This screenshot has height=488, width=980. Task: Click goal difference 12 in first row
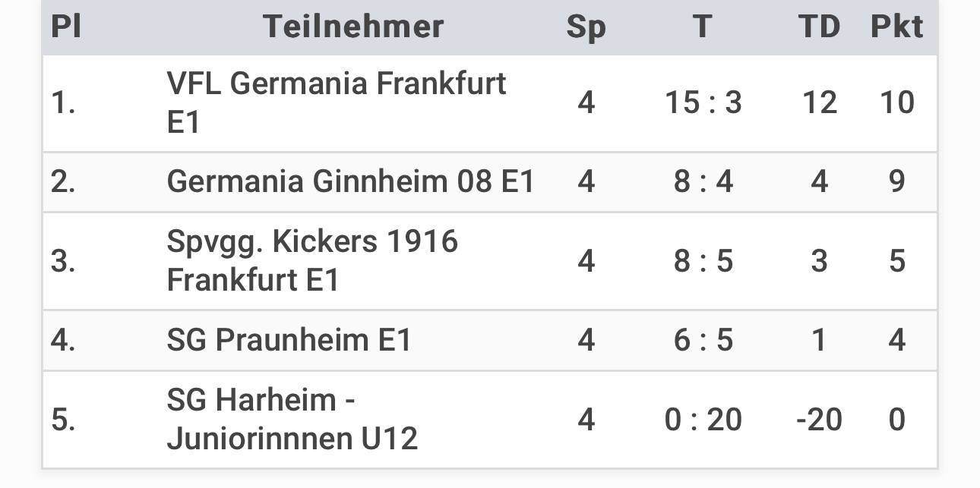coord(819,102)
